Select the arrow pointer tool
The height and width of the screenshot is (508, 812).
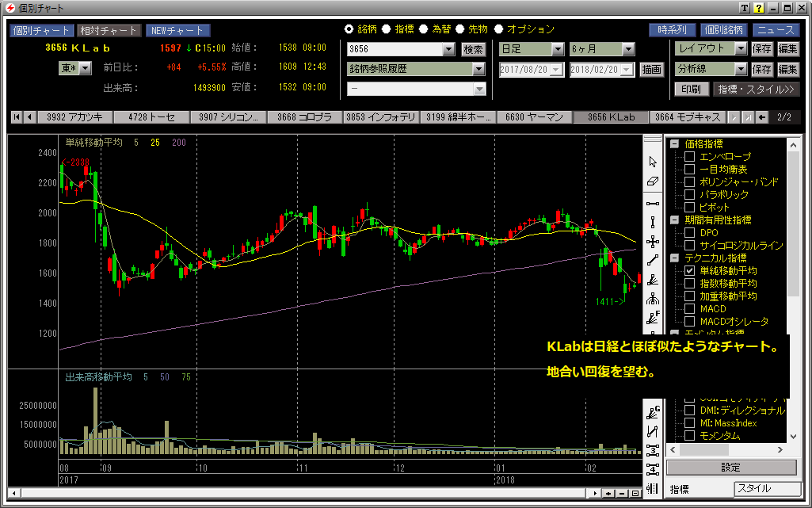(653, 162)
